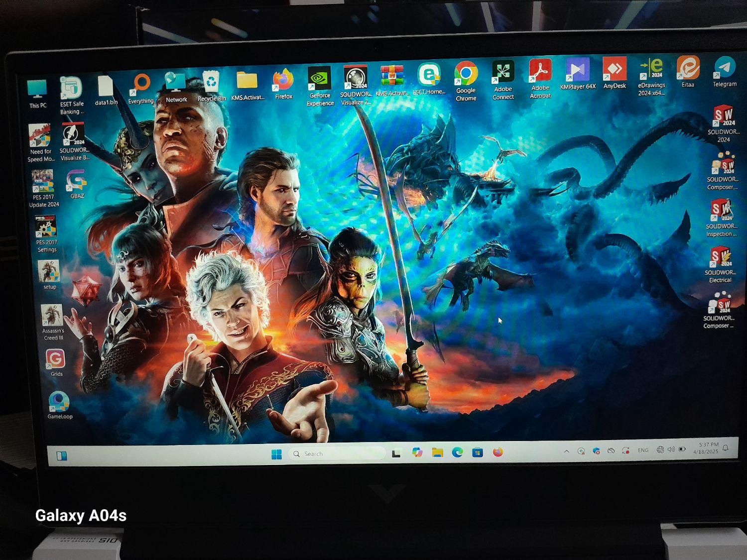Screen dimensions: 747x560
Task: Open the Windows Start menu
Action: 276,454
